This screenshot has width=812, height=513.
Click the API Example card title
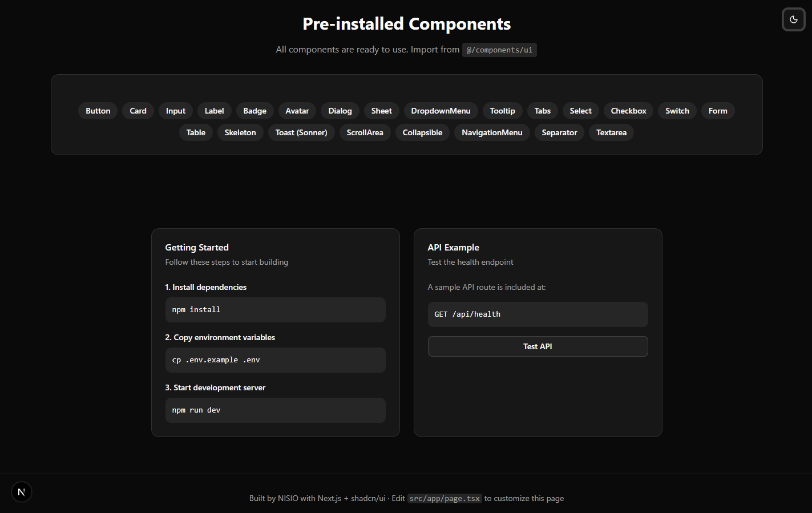pyautogui.click(x=454, y=247)
